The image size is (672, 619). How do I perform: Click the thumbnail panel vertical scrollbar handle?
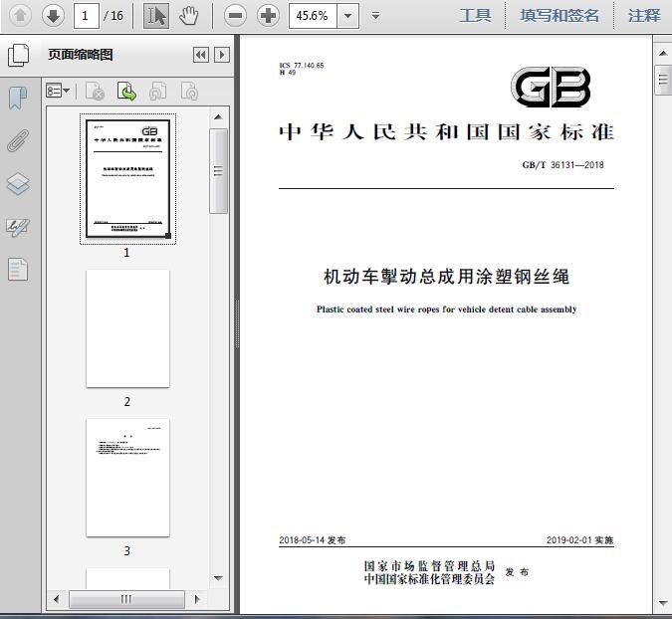coord(218,171)
